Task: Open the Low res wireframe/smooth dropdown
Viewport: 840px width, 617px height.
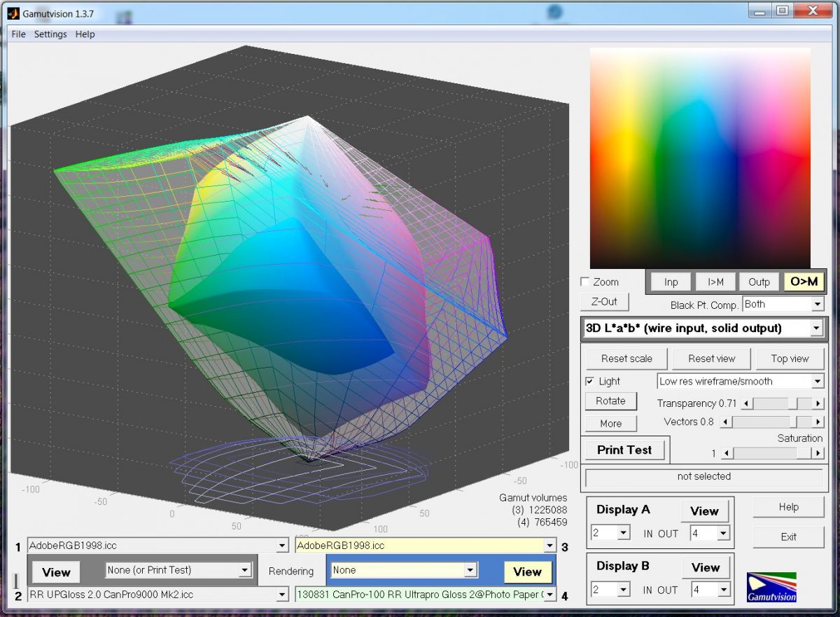Action: 817,382
